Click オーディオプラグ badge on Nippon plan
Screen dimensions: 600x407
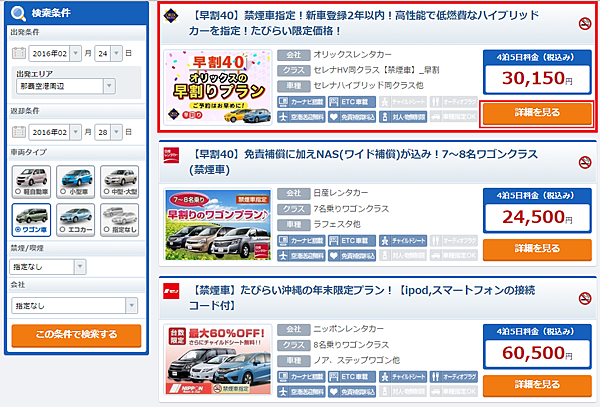point(454,377)
